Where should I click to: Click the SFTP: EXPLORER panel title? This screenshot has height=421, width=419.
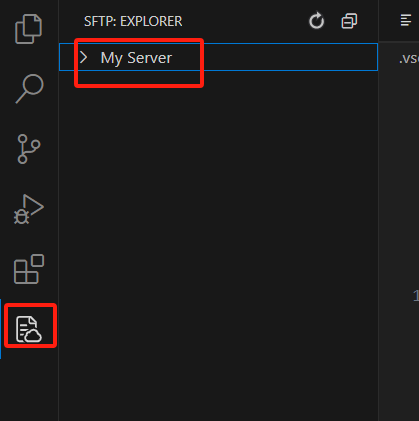pos(133,21)
